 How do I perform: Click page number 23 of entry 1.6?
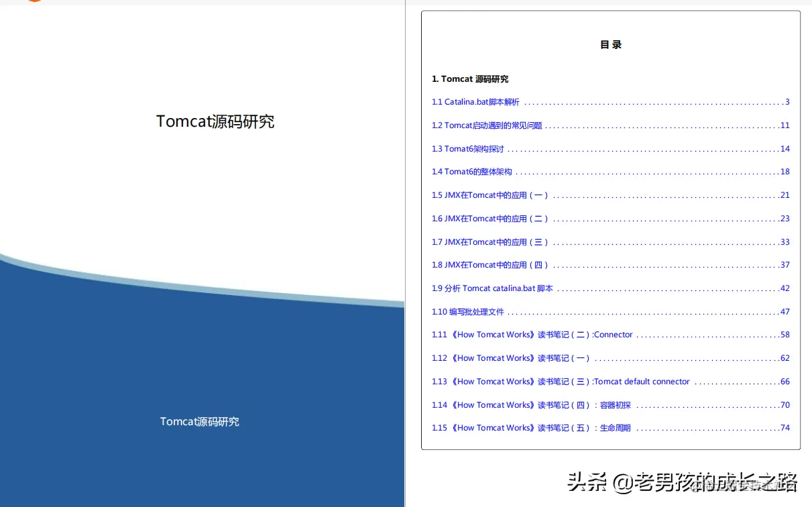coord(785,219)
